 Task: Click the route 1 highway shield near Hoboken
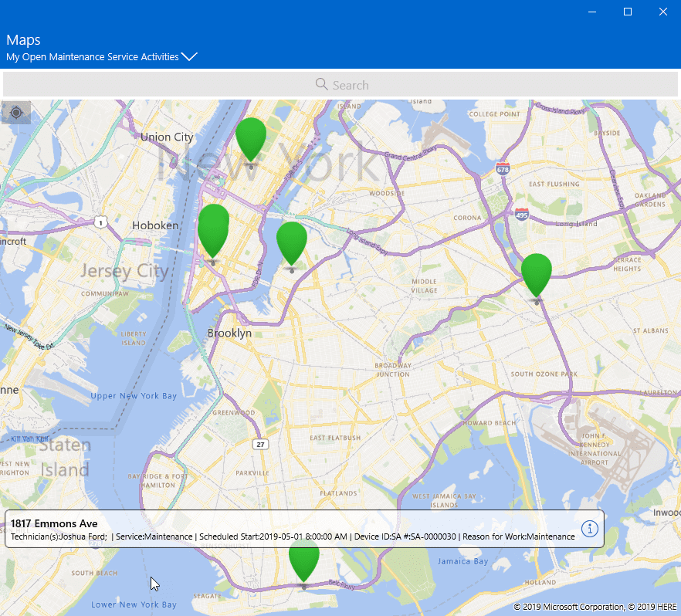click(100, 223)
